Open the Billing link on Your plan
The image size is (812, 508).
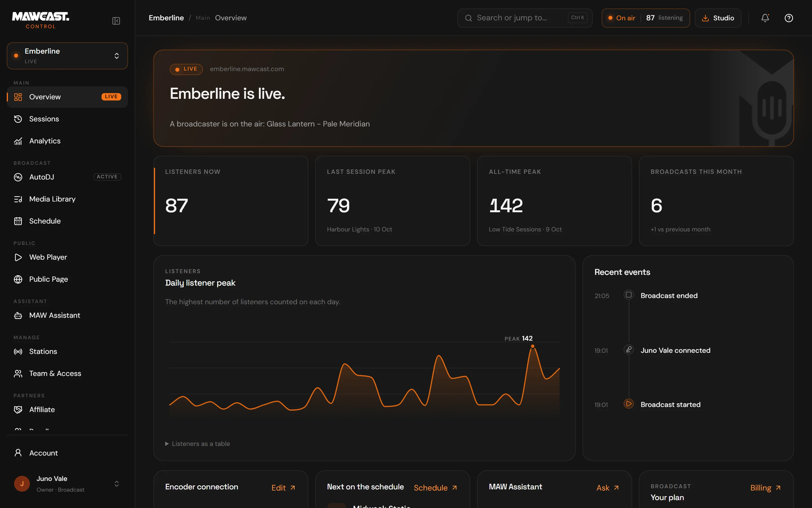pos(765,488)
